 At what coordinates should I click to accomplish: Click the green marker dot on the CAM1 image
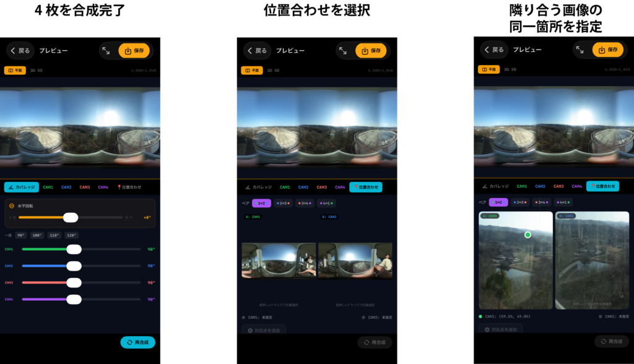pyautogui.click(x=528, y=235)
